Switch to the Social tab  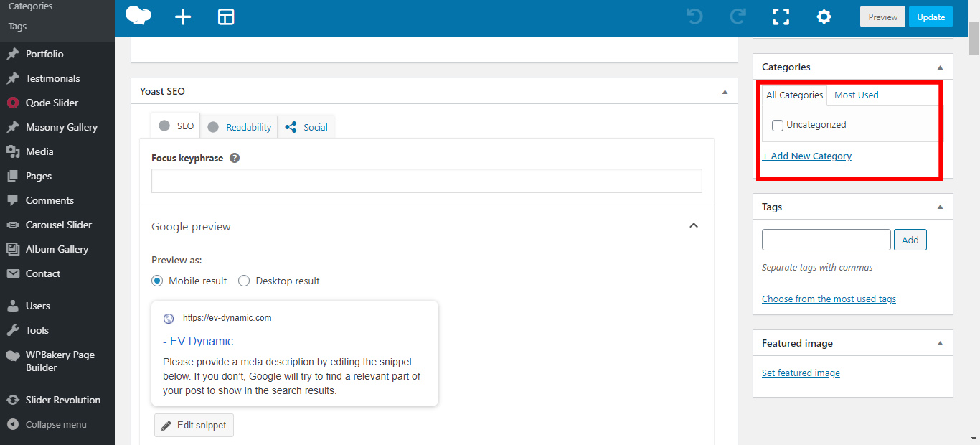(x=306, y=127)
